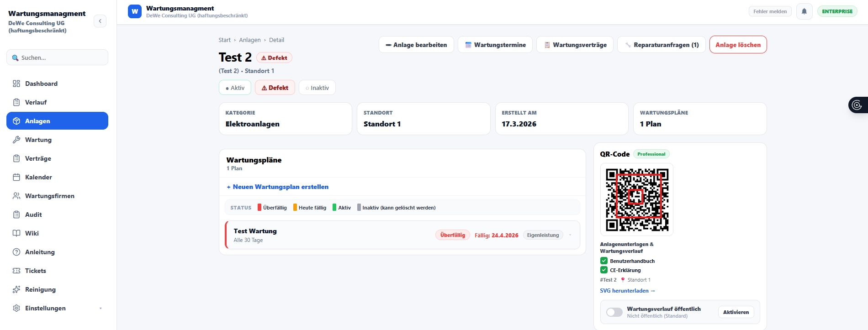Click Fehler melden button
The width and height of the screenshot is (868, 330).
(770, 11)
